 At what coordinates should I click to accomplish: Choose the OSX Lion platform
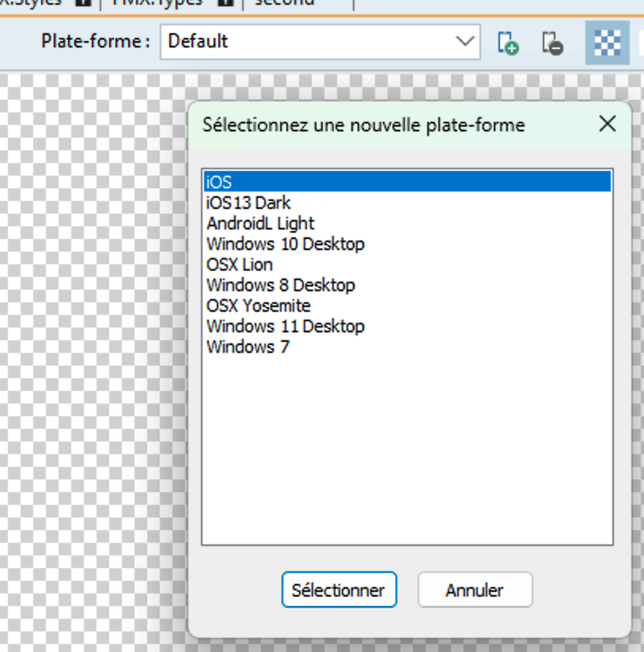(x=239, y=264)
